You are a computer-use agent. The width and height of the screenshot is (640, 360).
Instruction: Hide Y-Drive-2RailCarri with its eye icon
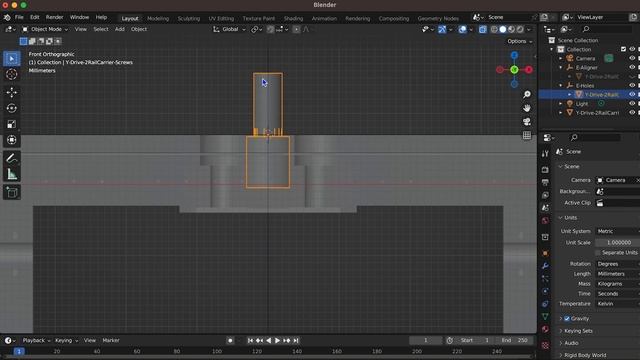[x=632, y=113]
